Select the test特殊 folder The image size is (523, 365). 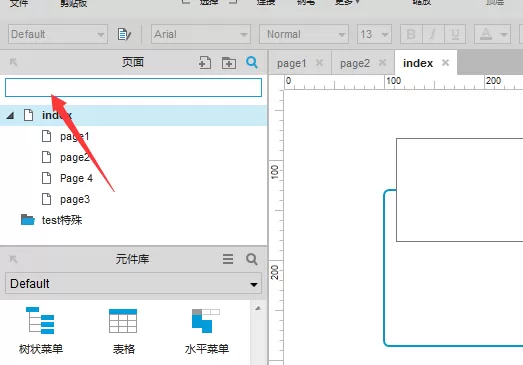[x=62, y=220]
